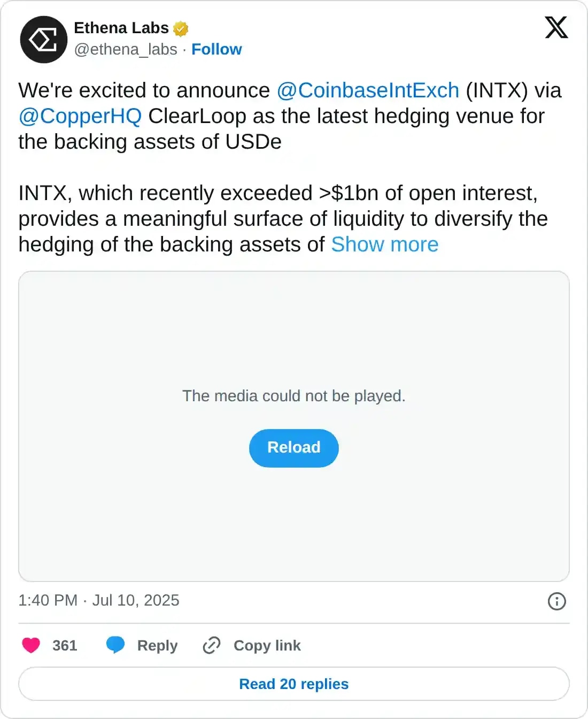Click the @ethena_labs handle

(126, 49)
